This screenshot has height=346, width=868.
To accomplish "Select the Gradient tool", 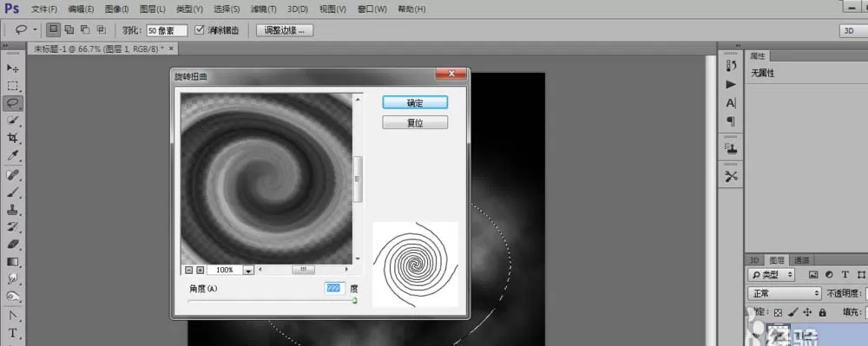I will [x=13, y=262].
